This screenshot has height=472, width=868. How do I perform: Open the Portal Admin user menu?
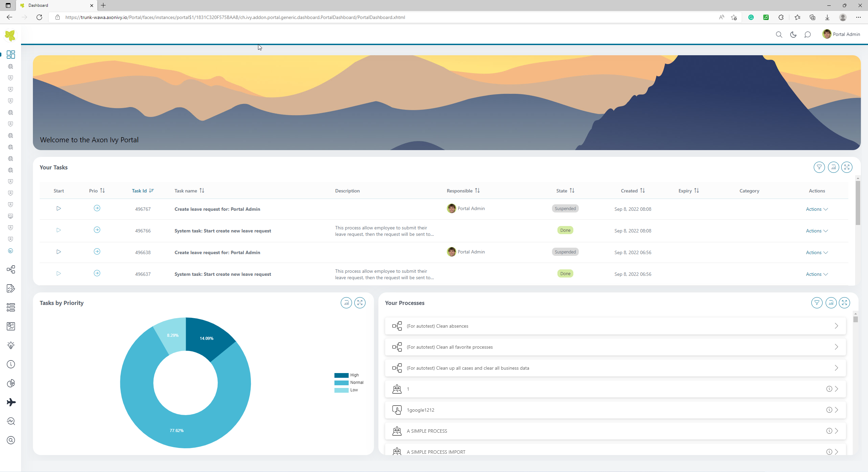841,34
